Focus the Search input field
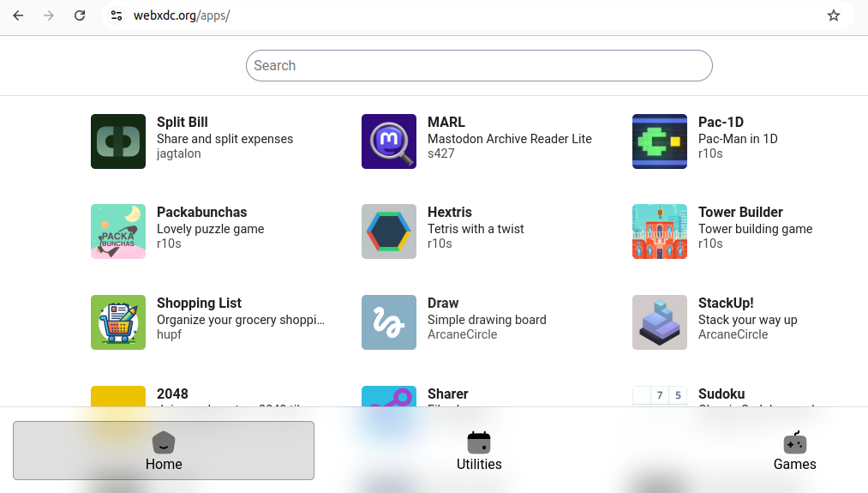Screen dimensions: 868x493 479,66
